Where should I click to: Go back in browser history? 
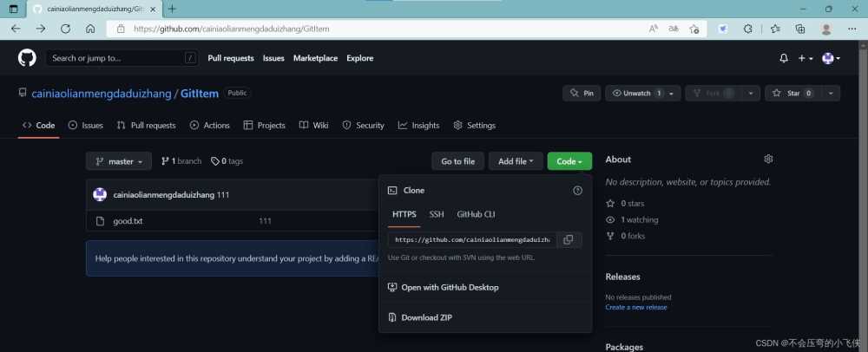[x=16, y=29]
